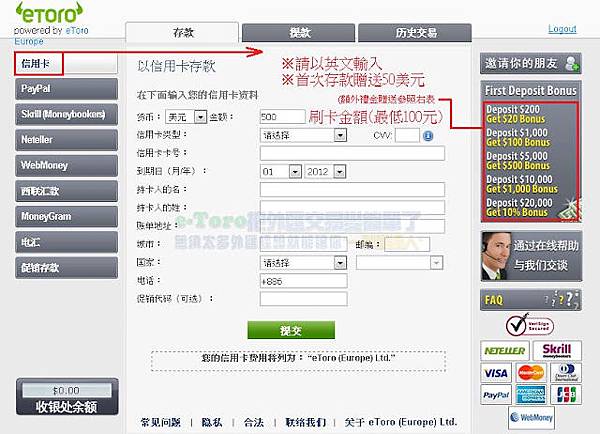Click the 联络我们 contact footer link
Image resolution: width=600 pixels, height=434 pixels.
click(x=306, y=423)
